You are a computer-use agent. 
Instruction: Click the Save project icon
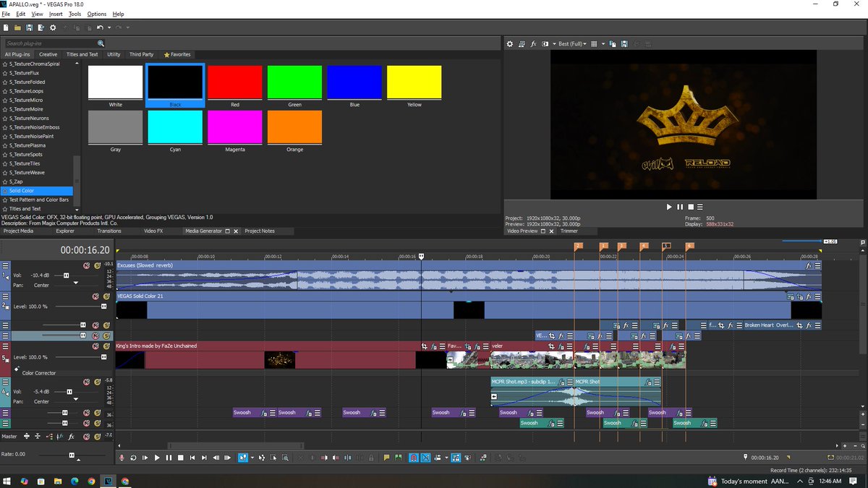[x=29, y=27]
